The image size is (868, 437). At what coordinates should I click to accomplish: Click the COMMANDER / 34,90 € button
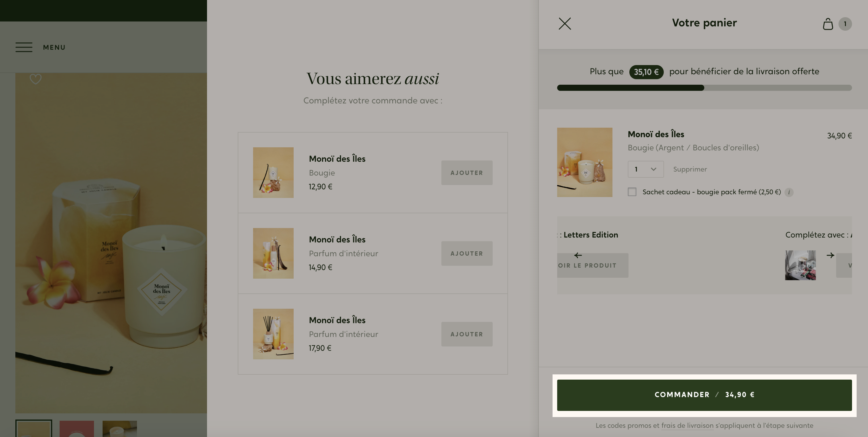[704, 395]
